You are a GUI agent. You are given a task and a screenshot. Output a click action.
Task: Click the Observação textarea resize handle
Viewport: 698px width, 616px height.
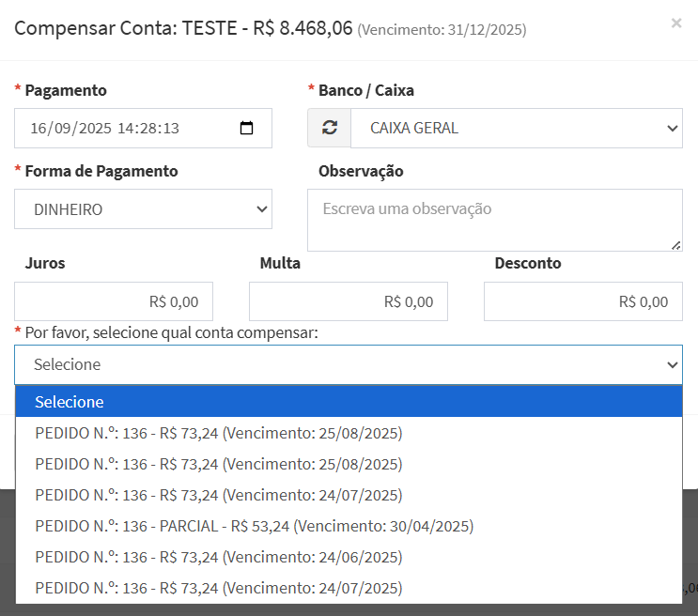tap(675, 244)
